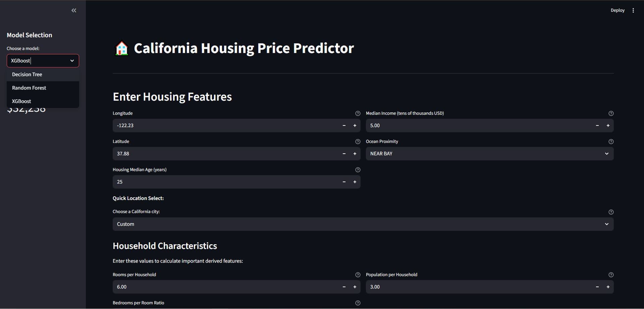Select Random Forest from the model list
The image size is (644, 309).
tap(29, 88)
